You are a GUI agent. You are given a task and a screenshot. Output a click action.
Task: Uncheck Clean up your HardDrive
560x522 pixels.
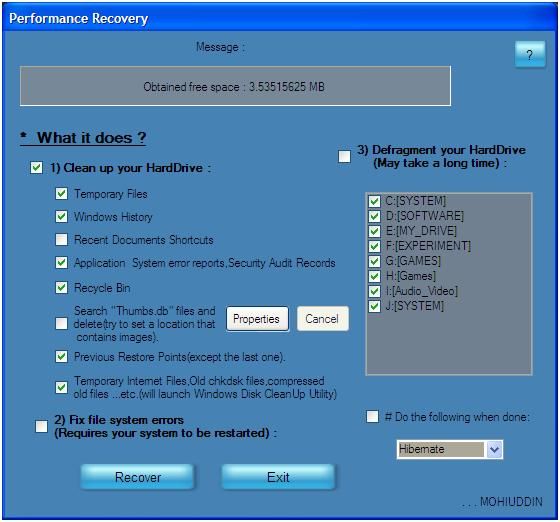tap(36, 167)
